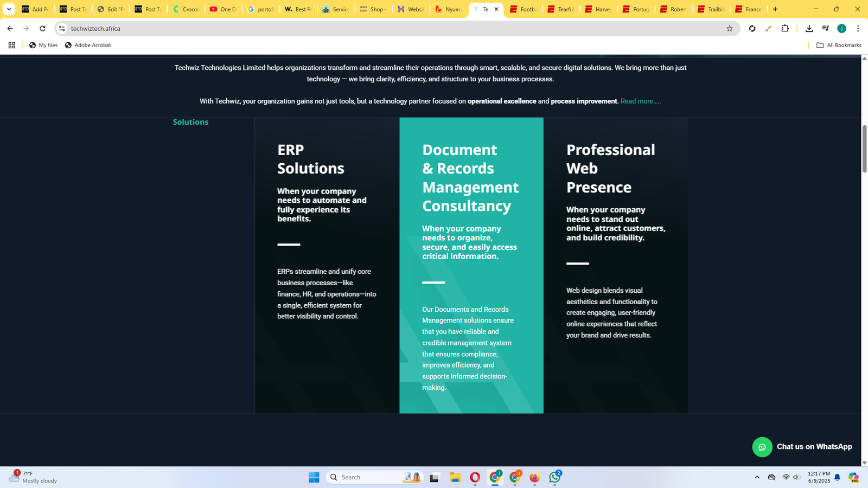Viewport: 868px width, 488px height.
Task: Show hidden system tray icons
Action: click(757, 477)
